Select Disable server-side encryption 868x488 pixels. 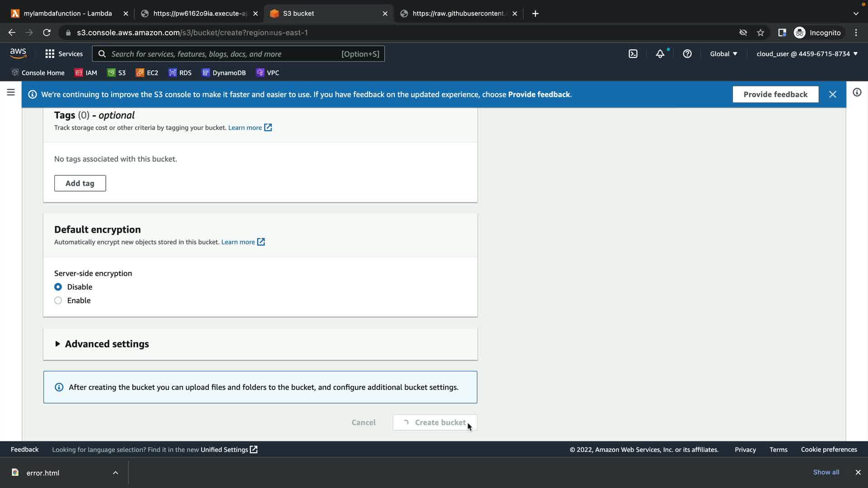58,287
